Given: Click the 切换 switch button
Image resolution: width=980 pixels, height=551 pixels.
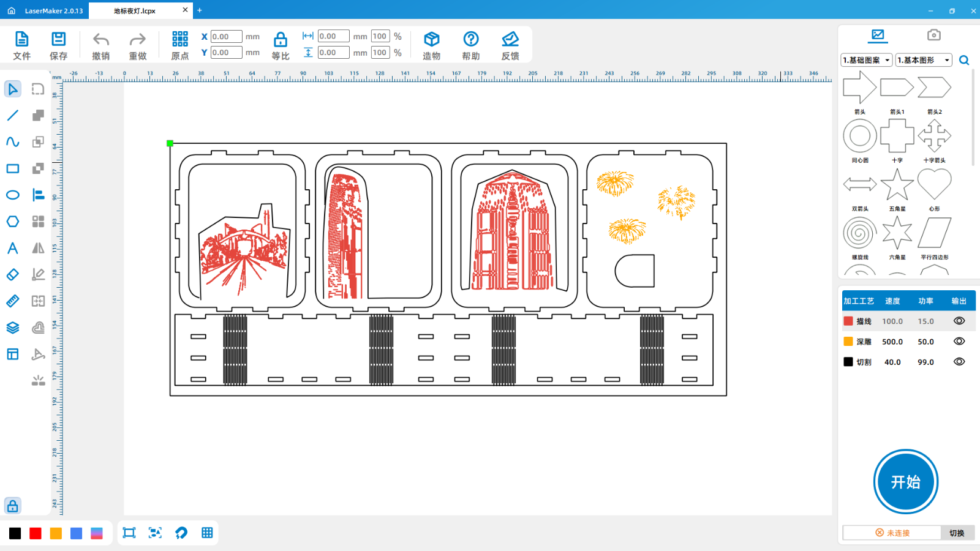Looking at the screenshot, I should click(957, 533).
